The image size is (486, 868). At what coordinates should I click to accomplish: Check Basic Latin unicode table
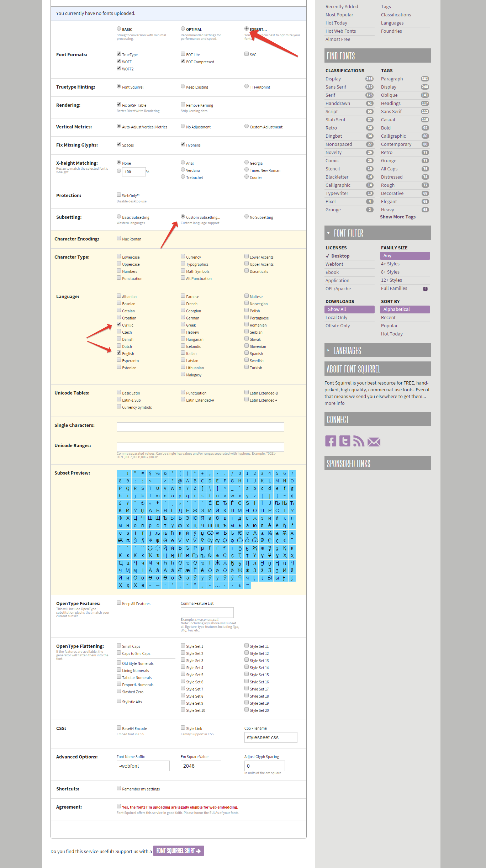pos(119,392)
